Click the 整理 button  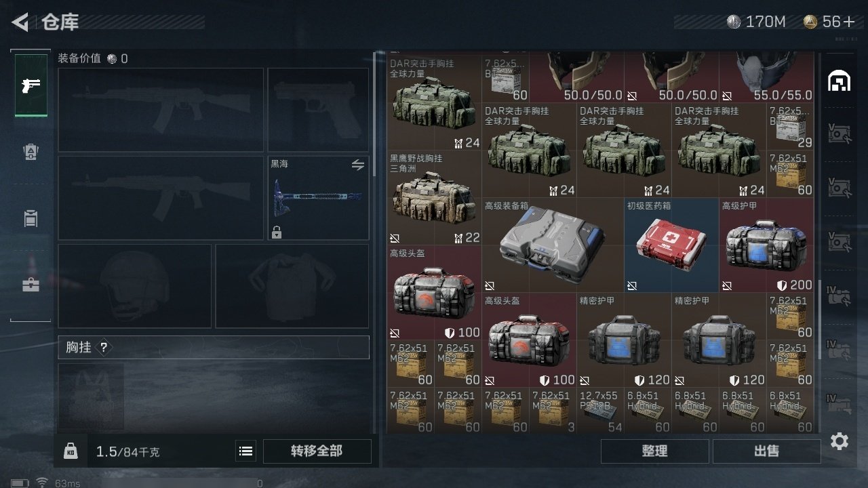(x=654, y=451)
